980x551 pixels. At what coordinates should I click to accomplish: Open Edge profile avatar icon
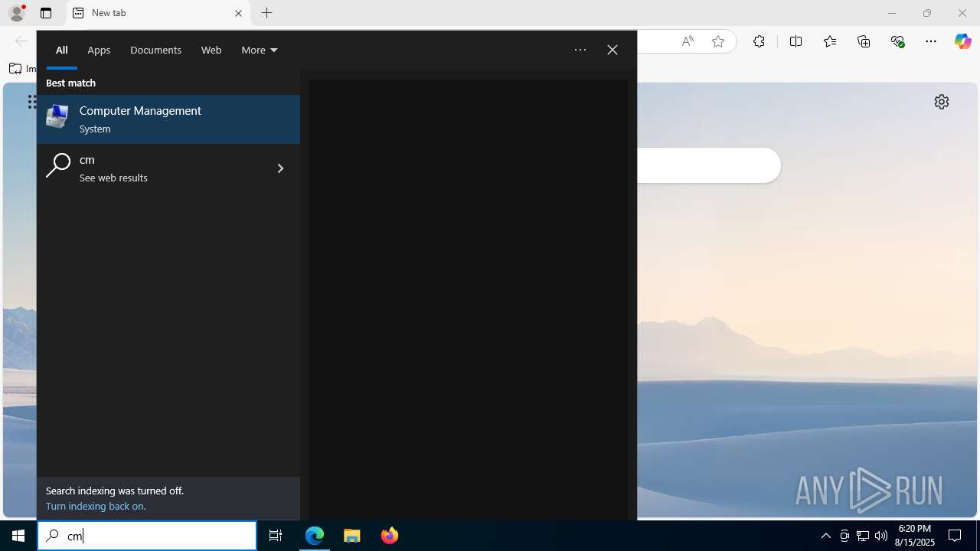(x=17, y=13)
